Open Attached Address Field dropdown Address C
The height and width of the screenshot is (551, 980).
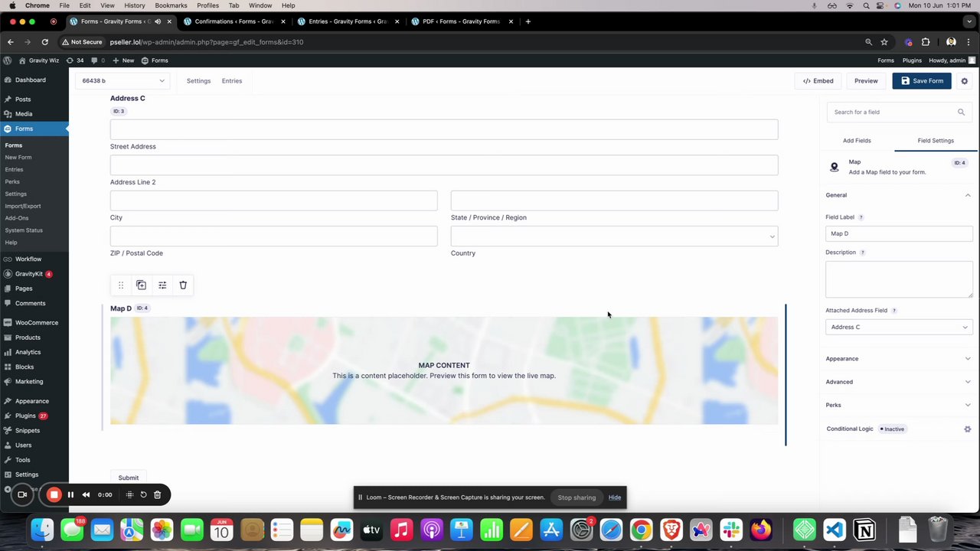[x=899, y=327]
